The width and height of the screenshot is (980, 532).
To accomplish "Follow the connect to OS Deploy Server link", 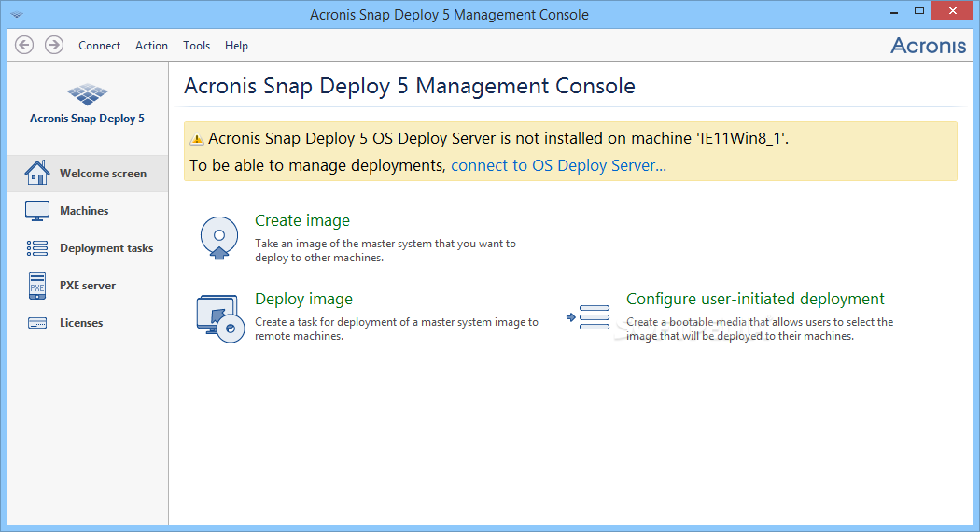I will coord(558,166).
